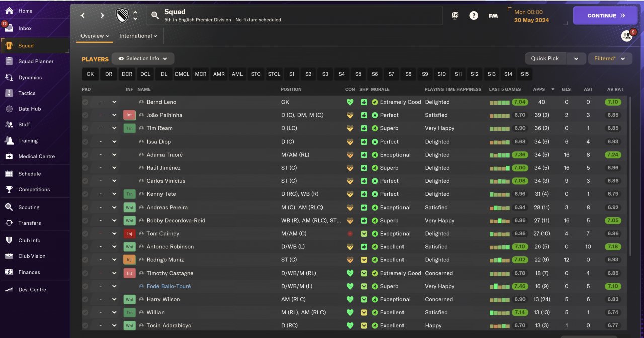Screen dimensions: 644x338
Task: Click the club badge icon
Action: [122, 15]
